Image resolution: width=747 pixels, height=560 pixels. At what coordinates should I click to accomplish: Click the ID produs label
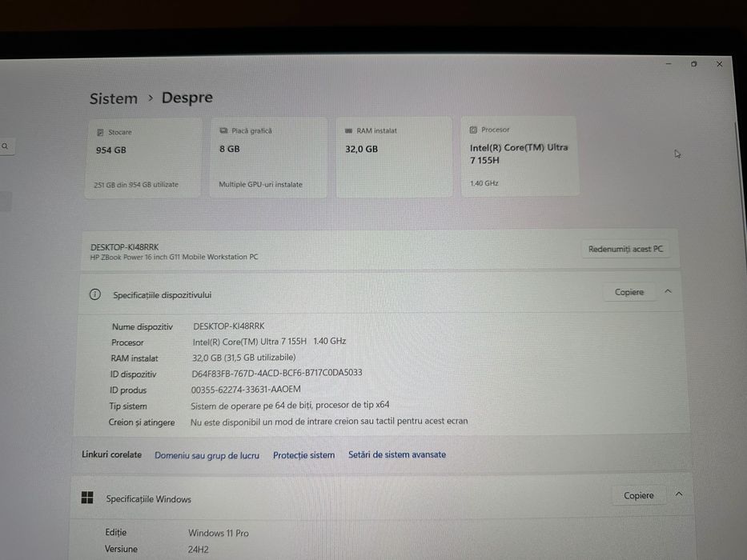(x=128, y=390)
